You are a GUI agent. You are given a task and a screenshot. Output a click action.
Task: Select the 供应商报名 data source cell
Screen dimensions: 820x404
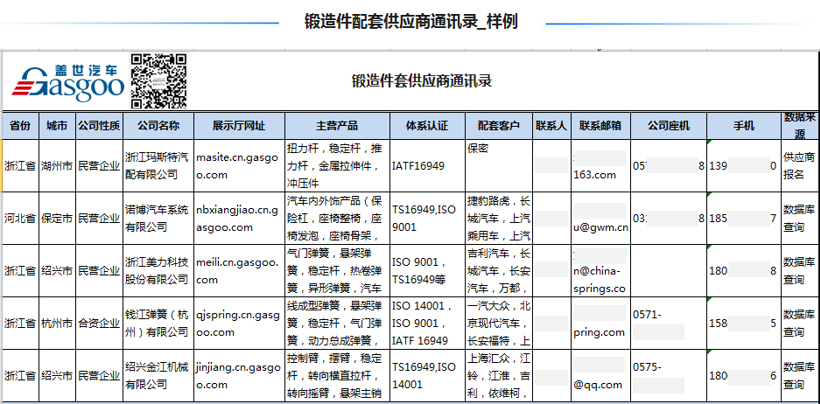[800, 166]
